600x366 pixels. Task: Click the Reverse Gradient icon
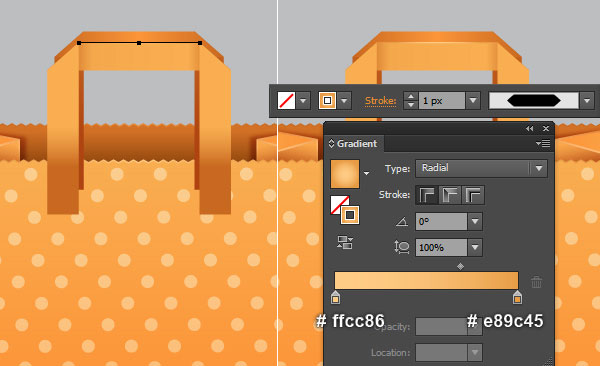click(345, 242)
